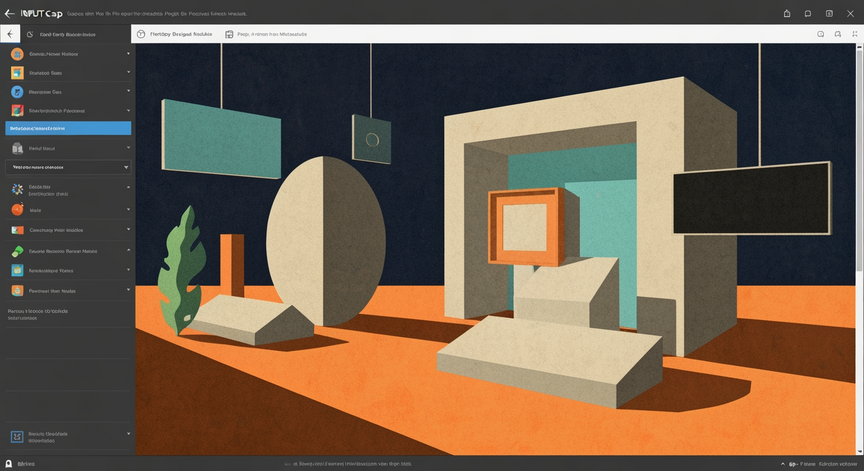Expand the arrow beside the blue circle icon row
Screen dimensions: 864x471
pos(128,91)
